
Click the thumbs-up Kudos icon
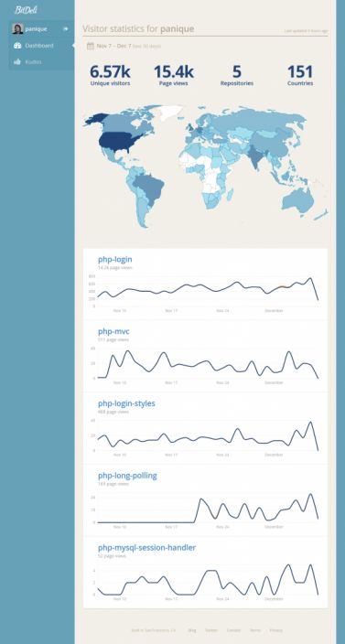pos(17,62)
